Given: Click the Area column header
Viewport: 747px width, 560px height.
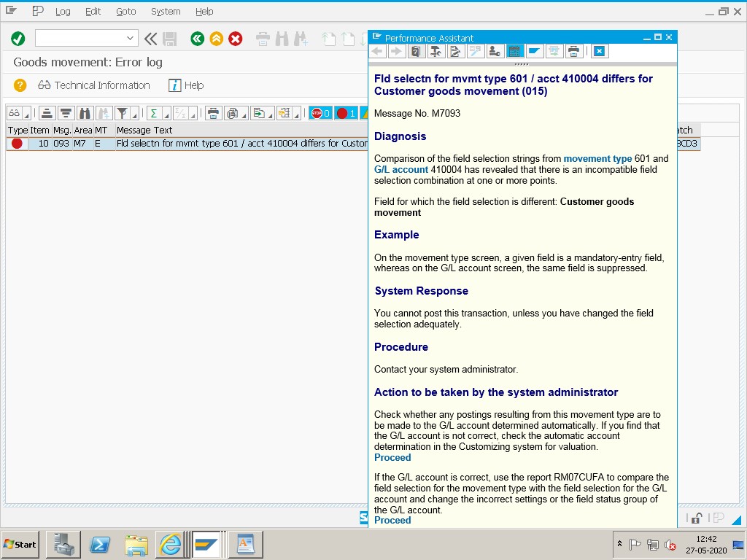Looking at the screenshot, I should click(83, 130).
